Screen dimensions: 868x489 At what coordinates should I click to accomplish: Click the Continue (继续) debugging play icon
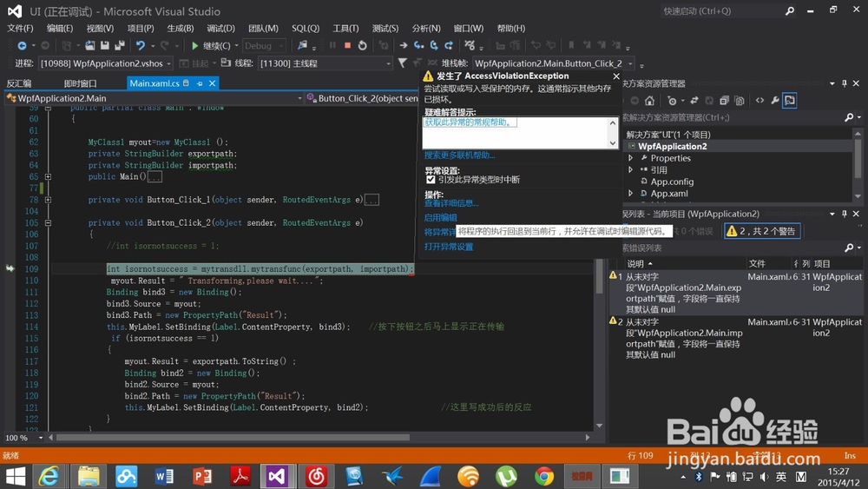pos(194,46)
